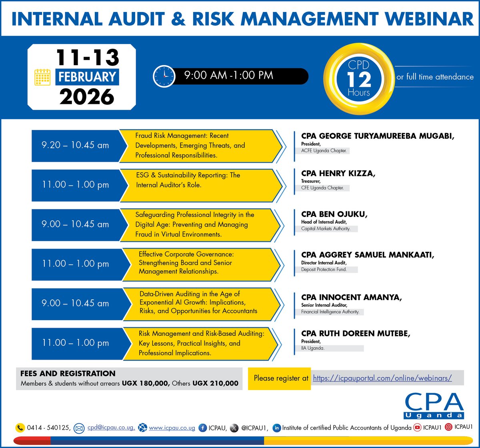Select the Fraud Risk Management session box
Image resolution: width=480 pixels, height=448 pixels.
pyautogui.click(x=200, y=145)
